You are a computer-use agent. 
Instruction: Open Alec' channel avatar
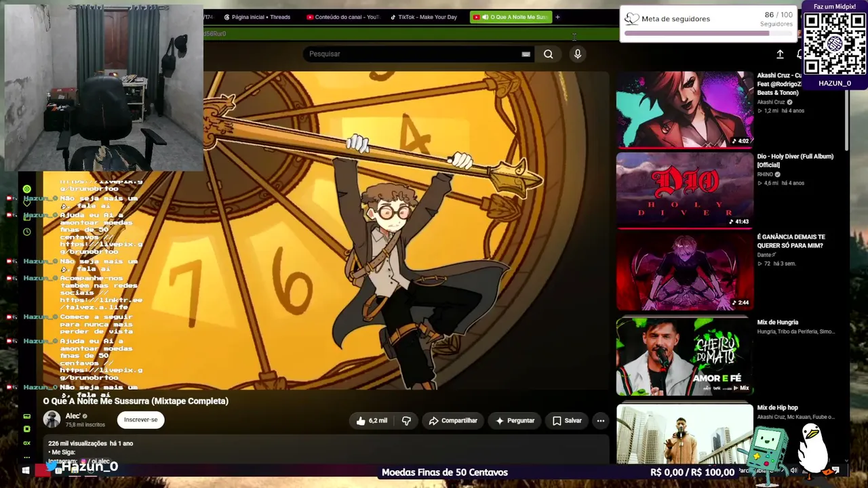[x=52, y=420]
